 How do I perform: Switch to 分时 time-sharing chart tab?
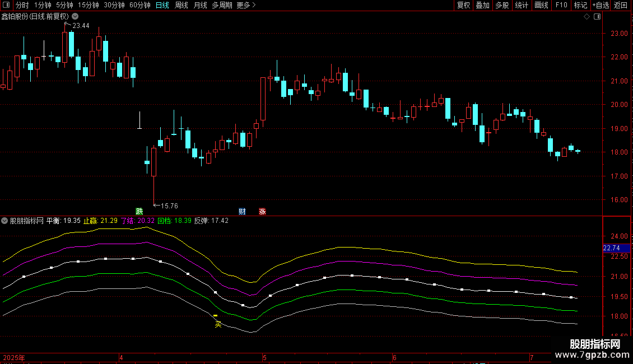tap(22, 5)
